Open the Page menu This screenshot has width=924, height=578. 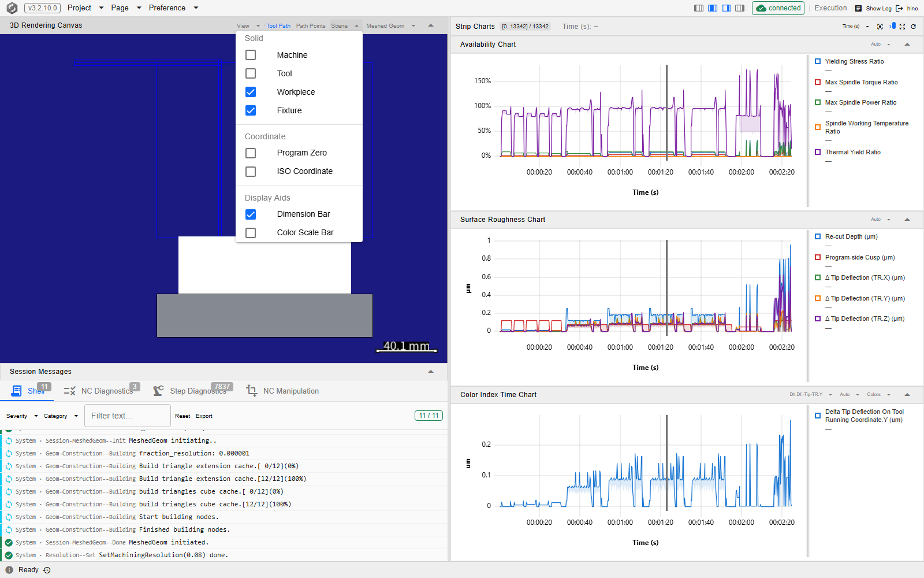pyautogui.click(x=126, y=8)
